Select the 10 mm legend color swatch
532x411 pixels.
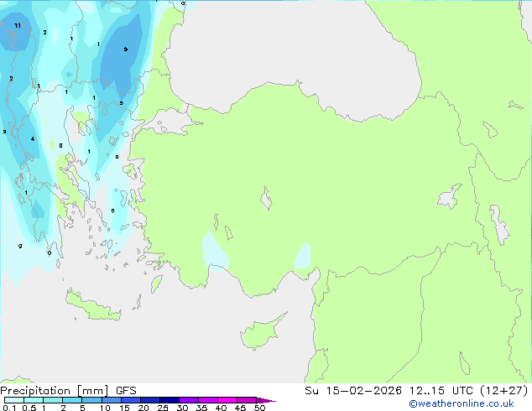[112, 400]
